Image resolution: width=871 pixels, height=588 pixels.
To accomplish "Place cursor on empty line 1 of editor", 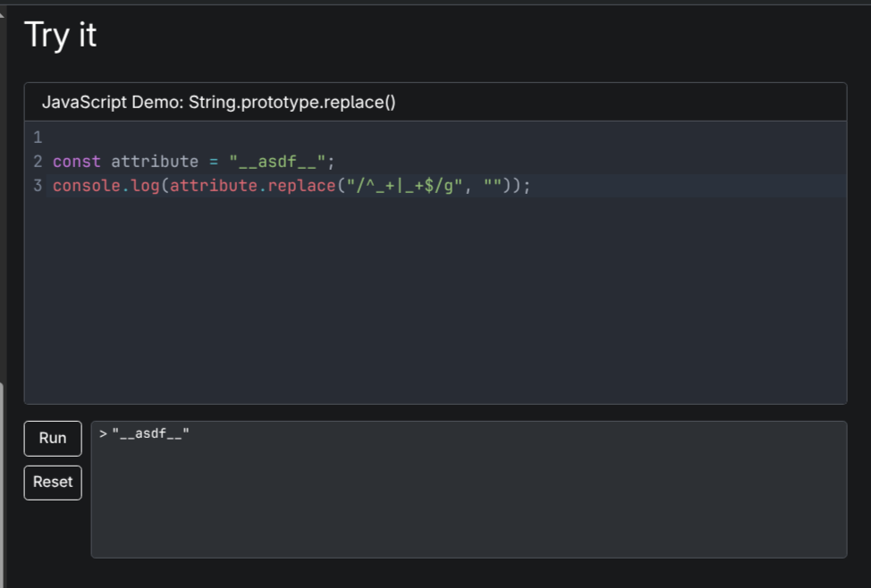I will click(x=268, y=138).
